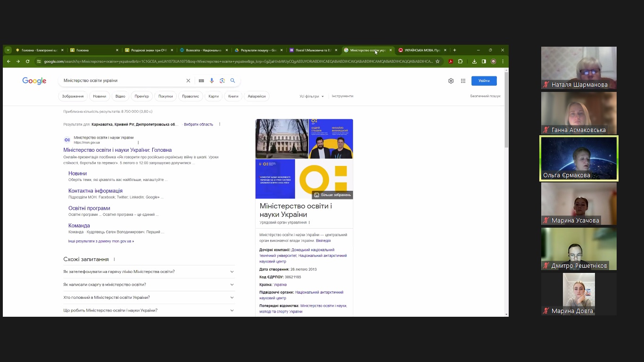Switch to the Результати пошуку tab
The width and height of the screenshot is (644, 362).
click(258, 50)
